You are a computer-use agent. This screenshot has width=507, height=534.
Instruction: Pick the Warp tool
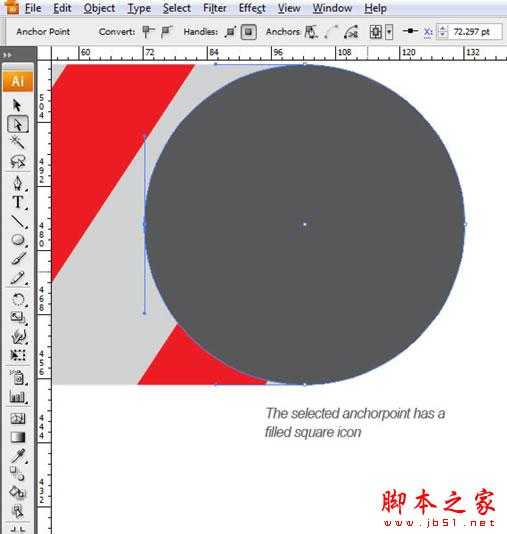[x=18, y=336]
